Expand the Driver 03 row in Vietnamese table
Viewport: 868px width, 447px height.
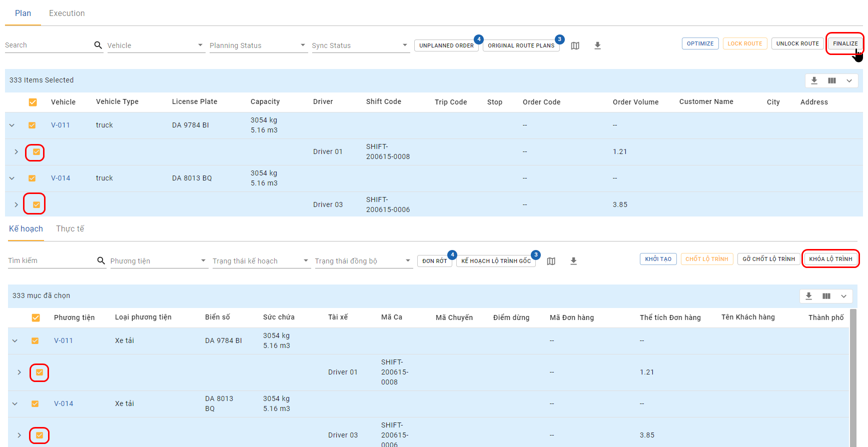point(19,435)
